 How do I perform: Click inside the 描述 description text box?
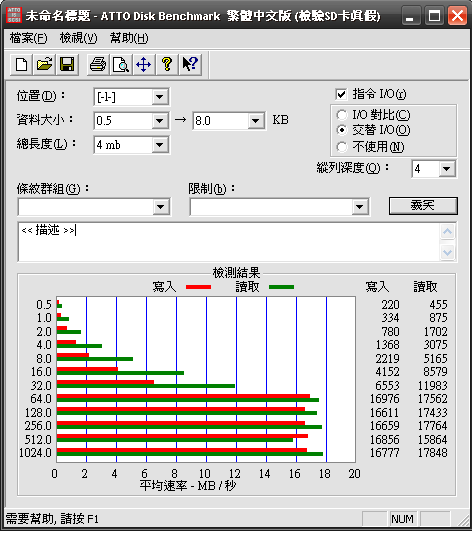tap(228, 242)
